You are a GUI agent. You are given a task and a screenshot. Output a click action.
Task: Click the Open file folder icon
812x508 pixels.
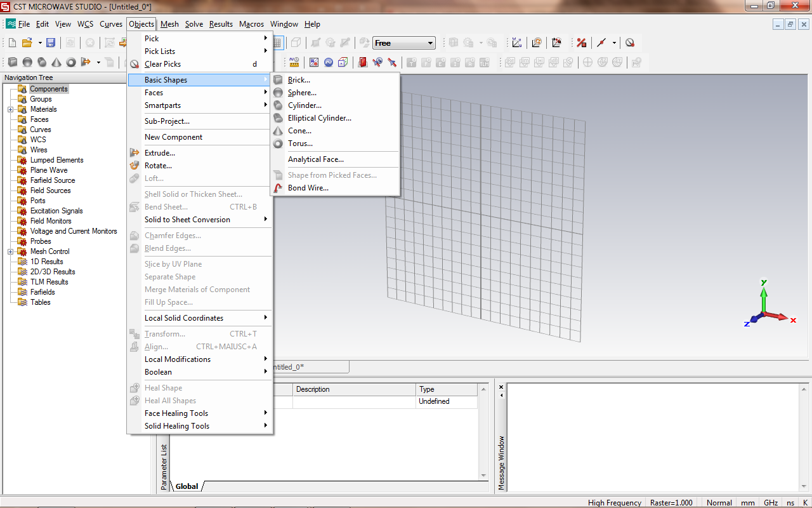(x=27, y=43)
